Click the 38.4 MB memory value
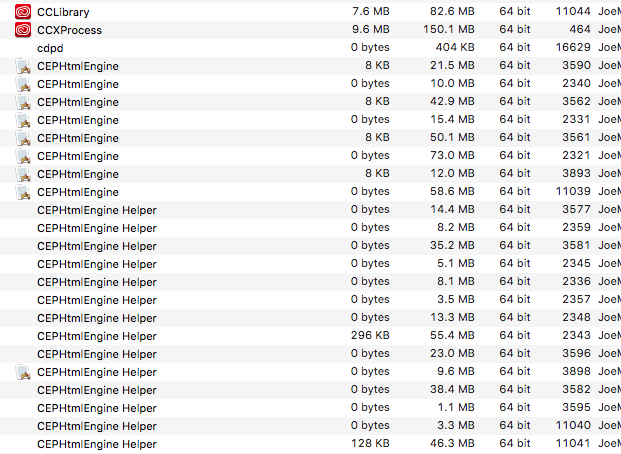621x454 pixels. point(452,390)
